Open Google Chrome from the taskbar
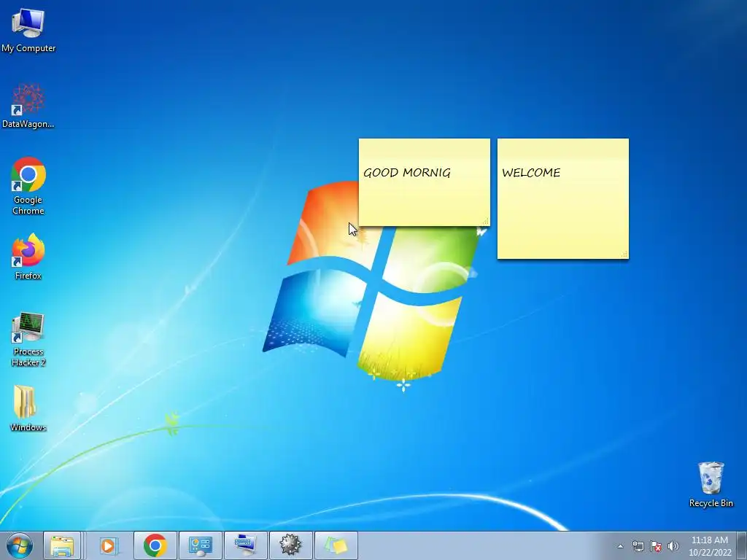This screenshot has height=560, width=747. (155, 545)
